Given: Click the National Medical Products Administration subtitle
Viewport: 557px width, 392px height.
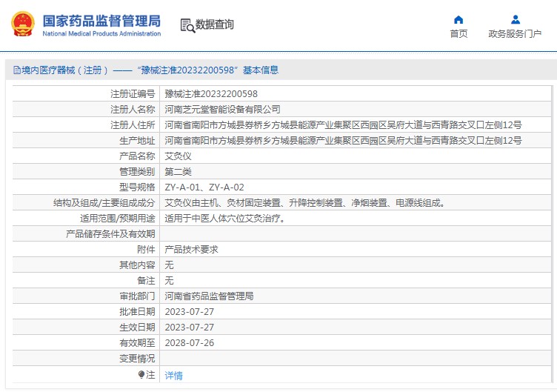Looking at the screenshot, I should 101,34.
